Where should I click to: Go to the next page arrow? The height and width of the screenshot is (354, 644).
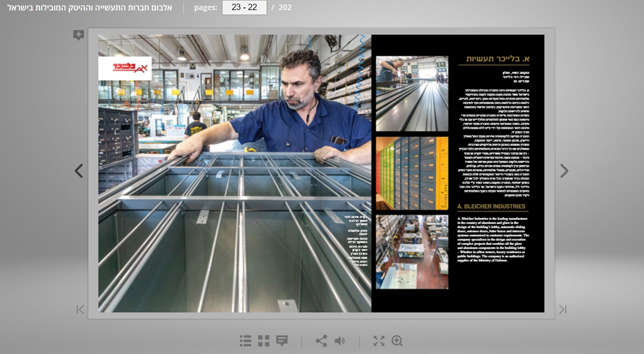coord(564,171)
